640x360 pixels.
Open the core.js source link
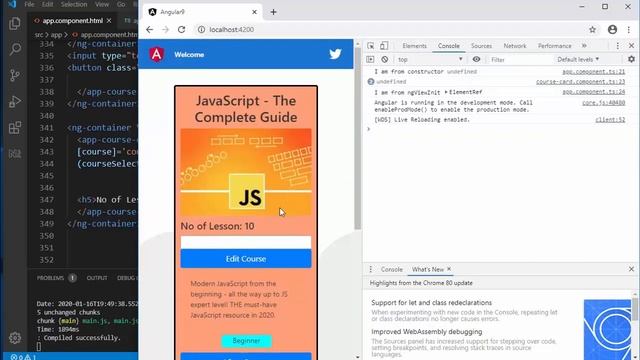tap(603, 103)
